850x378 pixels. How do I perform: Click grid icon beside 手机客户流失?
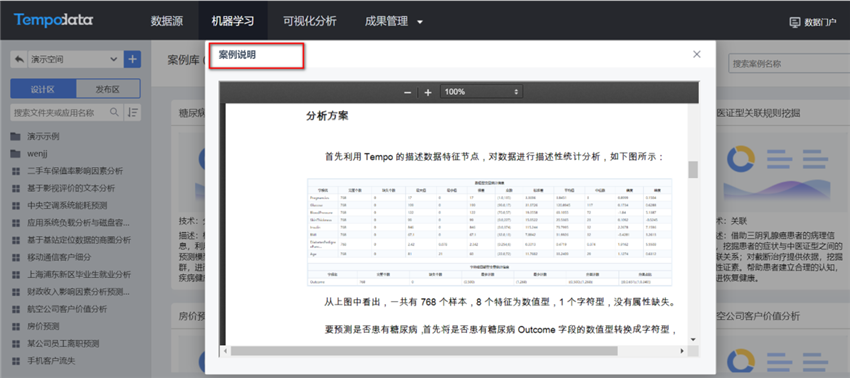[x=15, y=361]
